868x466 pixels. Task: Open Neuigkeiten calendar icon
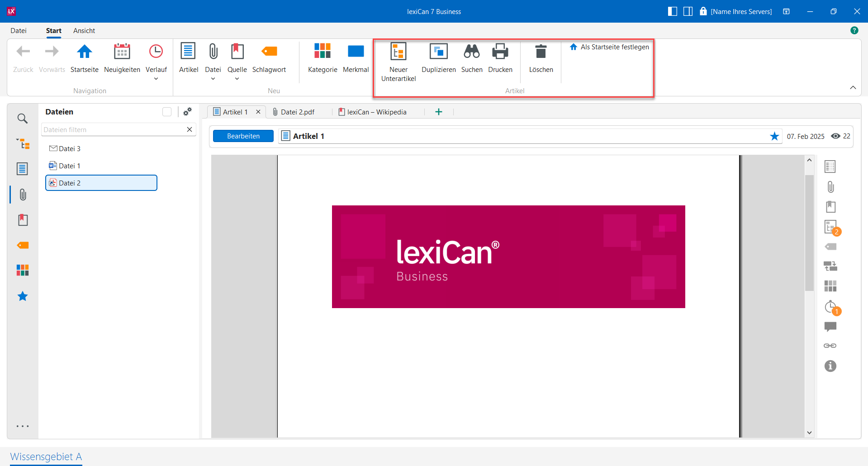coord(122,52)
